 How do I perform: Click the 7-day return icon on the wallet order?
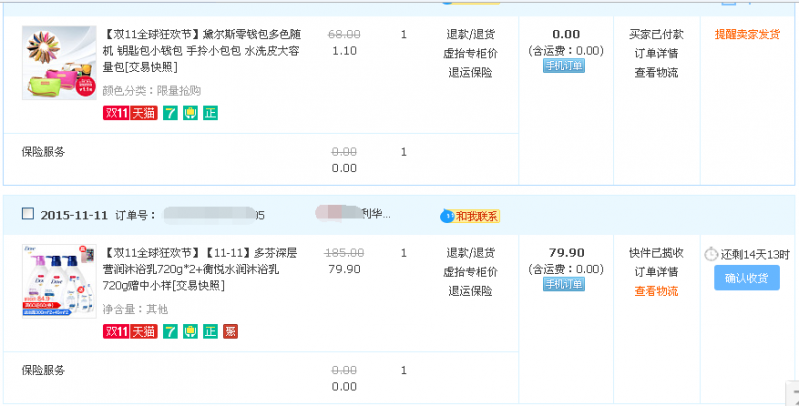coord(170,113)
